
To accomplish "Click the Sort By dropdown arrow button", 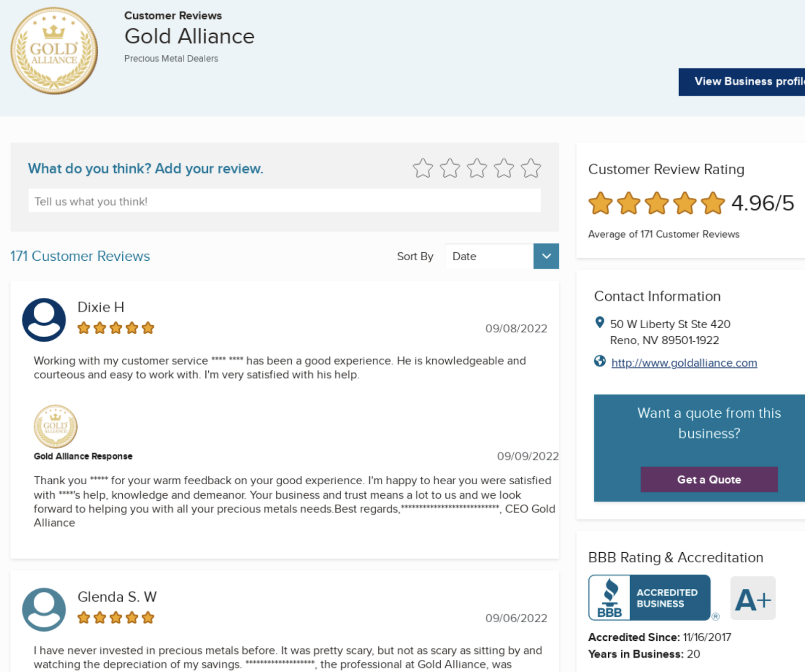I will (546, 256).
